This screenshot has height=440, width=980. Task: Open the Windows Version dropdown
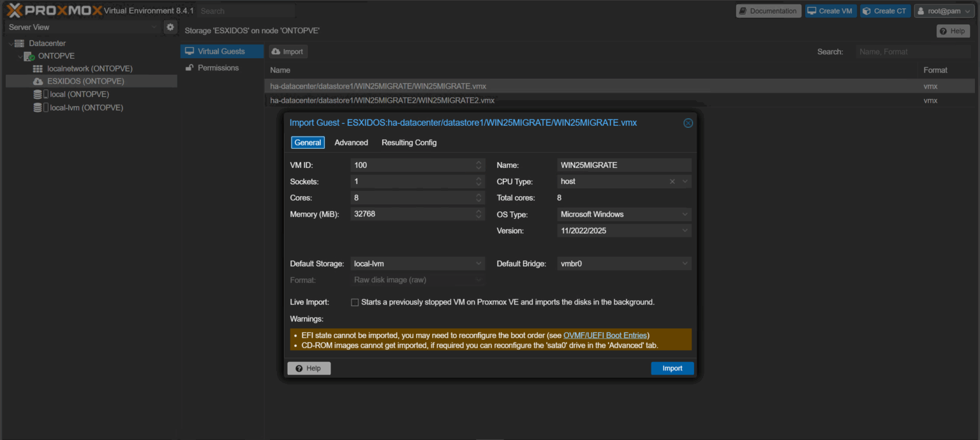coord(685,231)
